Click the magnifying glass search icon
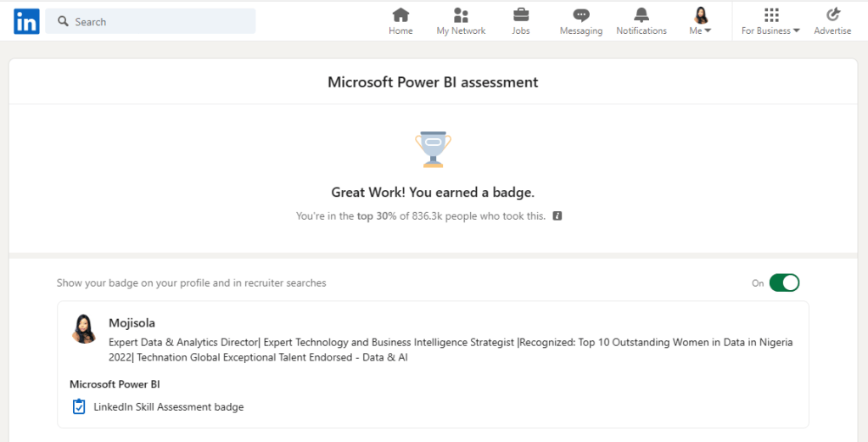 click(63, 21)
